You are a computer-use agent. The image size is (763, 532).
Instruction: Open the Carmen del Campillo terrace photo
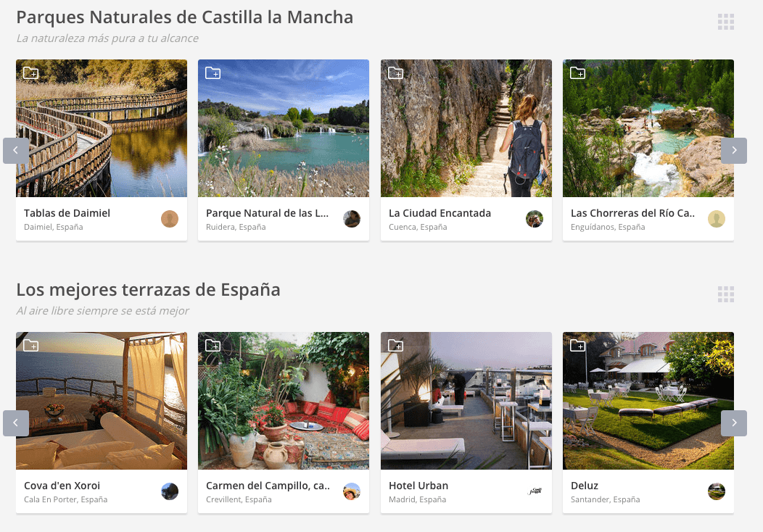284,401
